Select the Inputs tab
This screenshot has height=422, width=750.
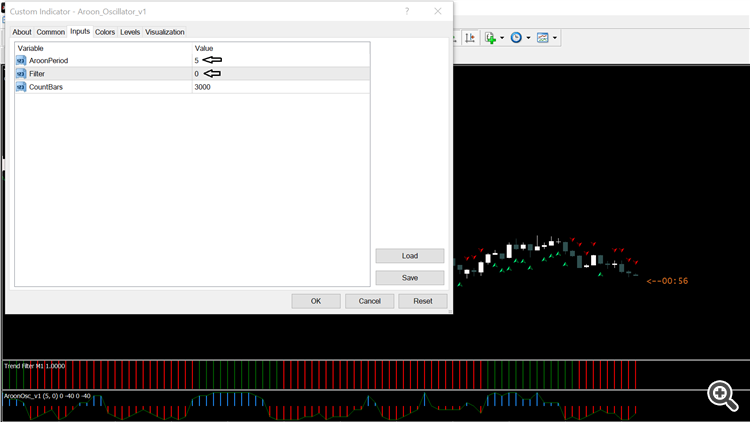pyautogui.click(x=80, y=31)
